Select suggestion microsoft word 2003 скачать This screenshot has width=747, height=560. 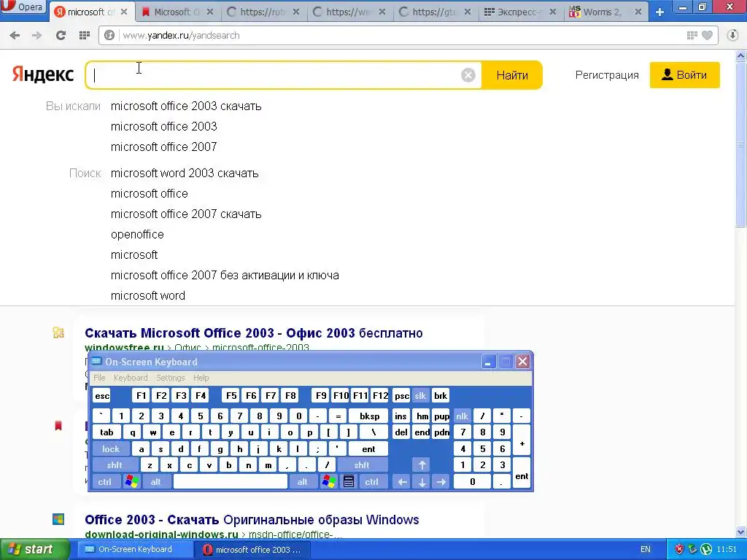point(185,173)
